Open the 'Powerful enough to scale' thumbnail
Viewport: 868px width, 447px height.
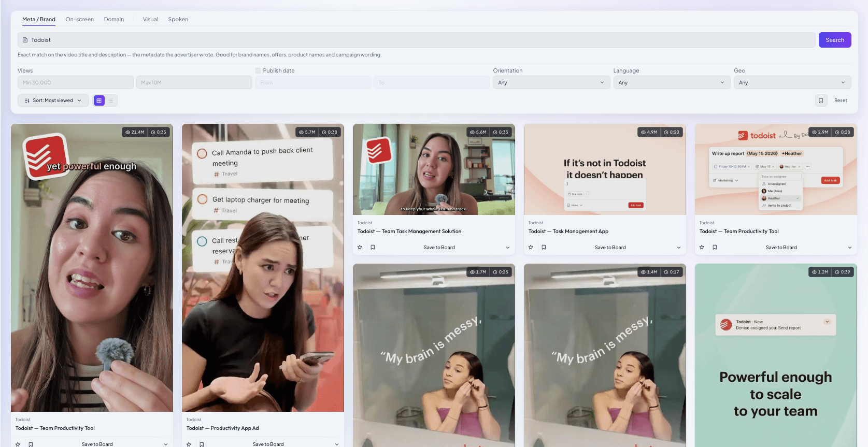pos(776,355)
